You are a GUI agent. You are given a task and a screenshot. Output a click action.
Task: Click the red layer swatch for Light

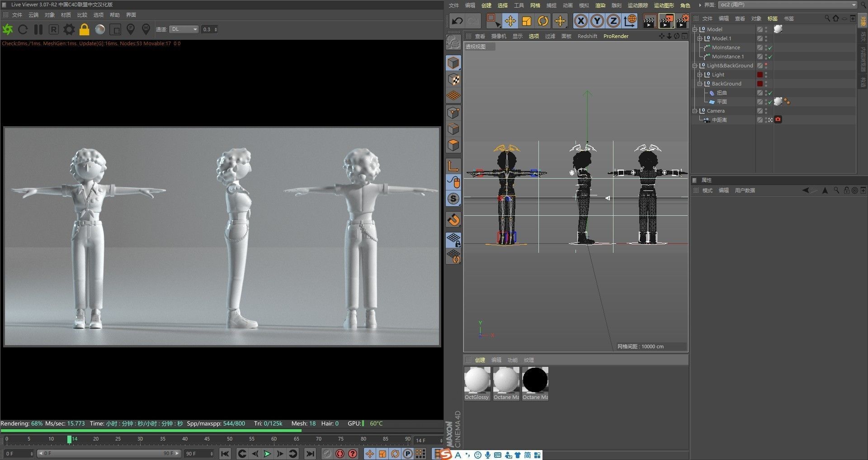click(760, 75)
